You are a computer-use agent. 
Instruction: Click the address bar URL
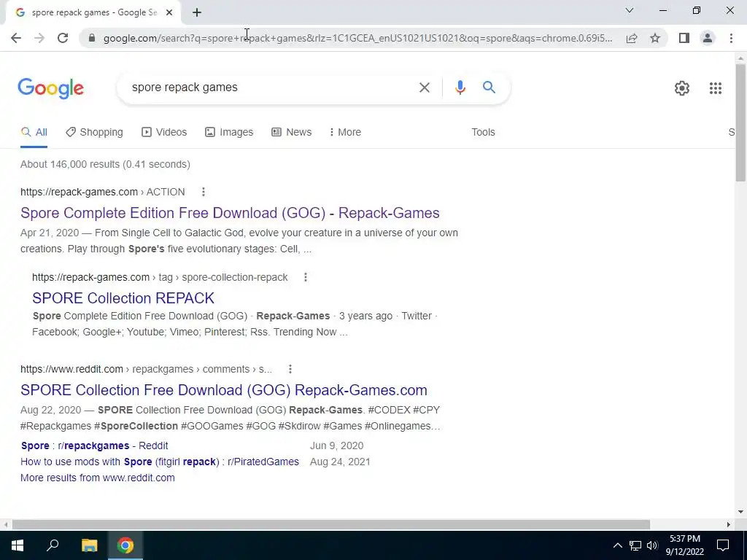[357, 38]
